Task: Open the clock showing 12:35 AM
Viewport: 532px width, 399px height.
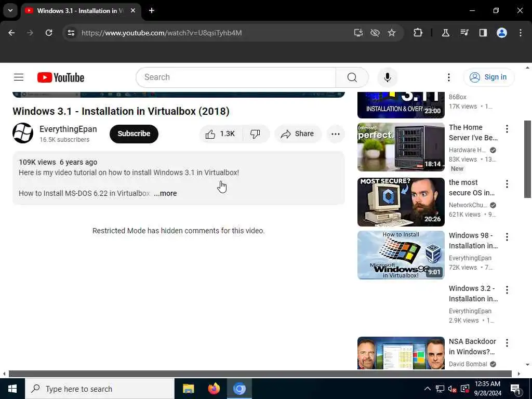Action: (487, 389)
